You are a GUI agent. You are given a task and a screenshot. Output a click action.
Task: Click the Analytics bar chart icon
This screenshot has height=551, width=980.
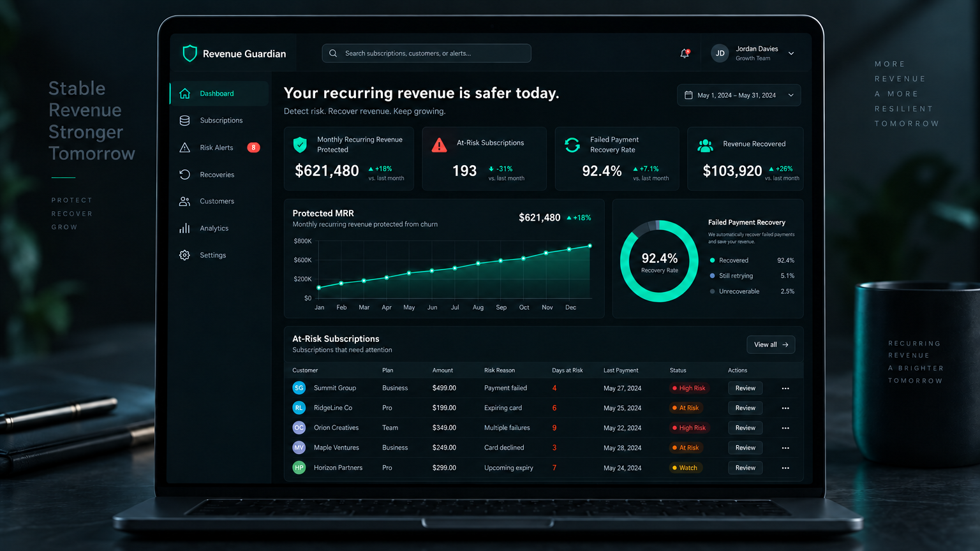184,228
